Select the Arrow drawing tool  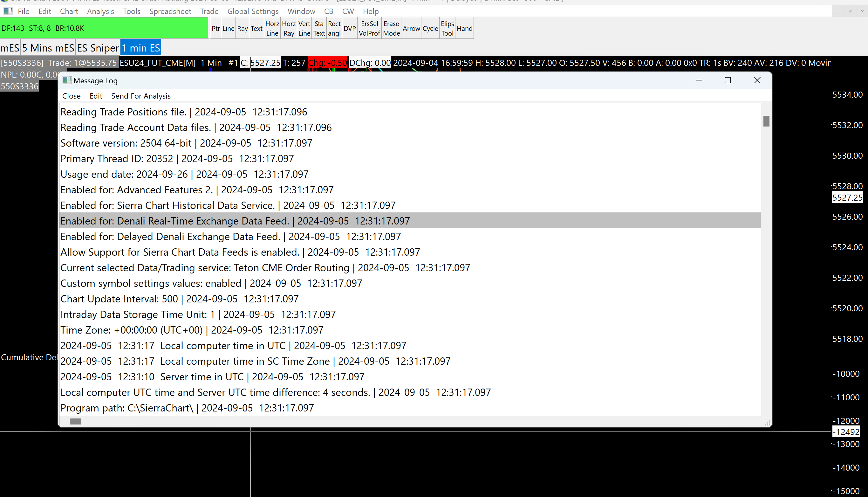pyautogui.click(x=411, y=28)
